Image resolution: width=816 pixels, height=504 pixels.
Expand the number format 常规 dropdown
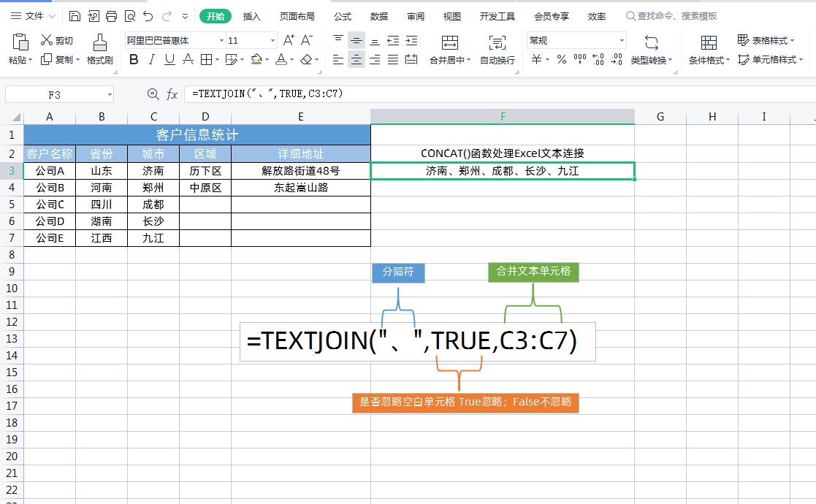click(x=622, y=41)
